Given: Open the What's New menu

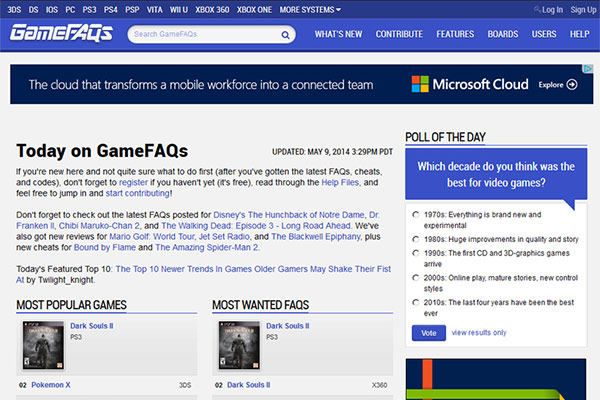Looking at the screenshot, I should point(338,34).
